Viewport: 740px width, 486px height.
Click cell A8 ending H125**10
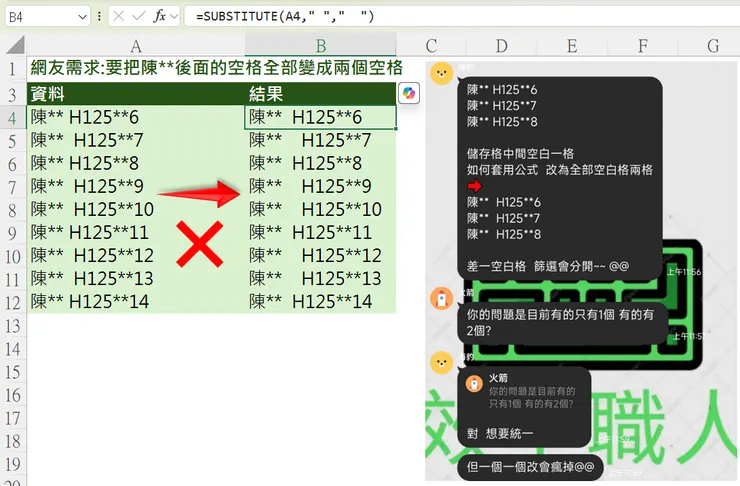click(x=136, y=209)
